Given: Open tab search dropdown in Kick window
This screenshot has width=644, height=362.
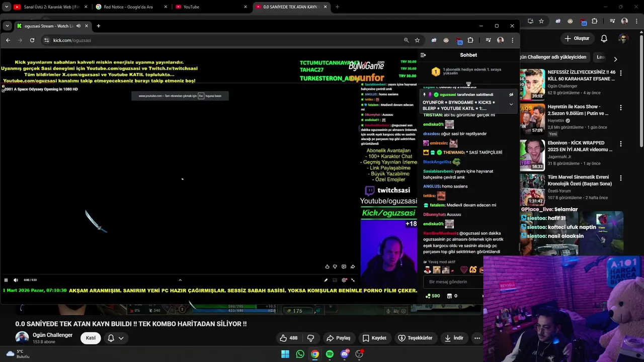Looking at the screenshot, I should click(7, 26).
